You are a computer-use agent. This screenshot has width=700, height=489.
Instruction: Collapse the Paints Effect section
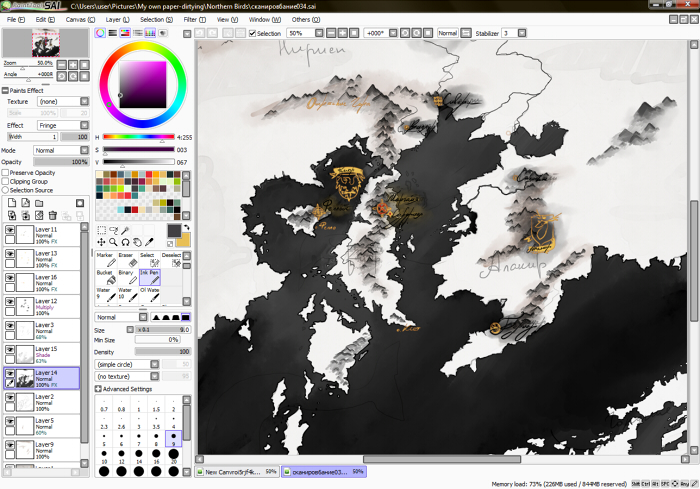click(x=5, y=90)
